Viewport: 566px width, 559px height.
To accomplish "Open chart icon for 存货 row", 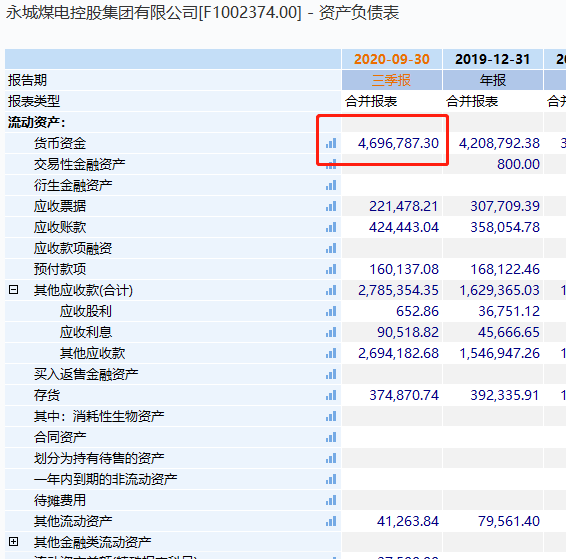I will pyautogui.click(x=331, y=395).
